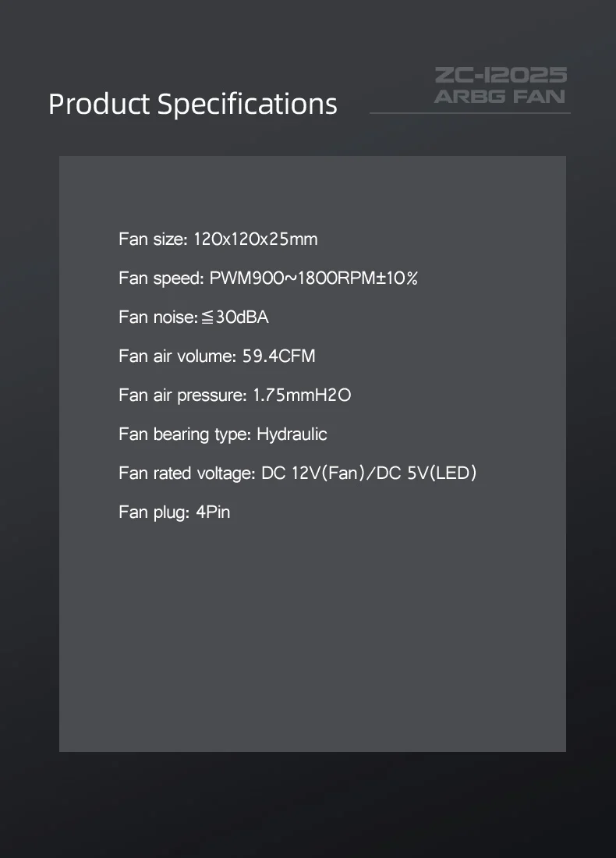Click the ≦30dBA noise value
This screenshot has height=858, width=616.
pyautogui.click(x=235, y=317)
